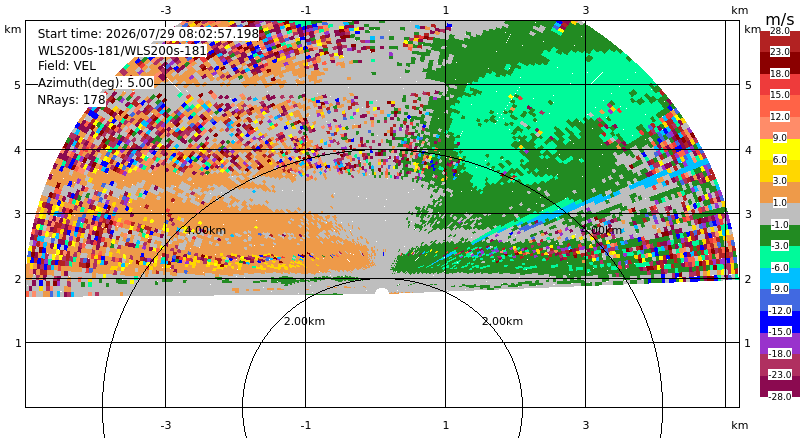Click the left 2.00km range ring label
800x438 pixels.
(x=304, y=321)
